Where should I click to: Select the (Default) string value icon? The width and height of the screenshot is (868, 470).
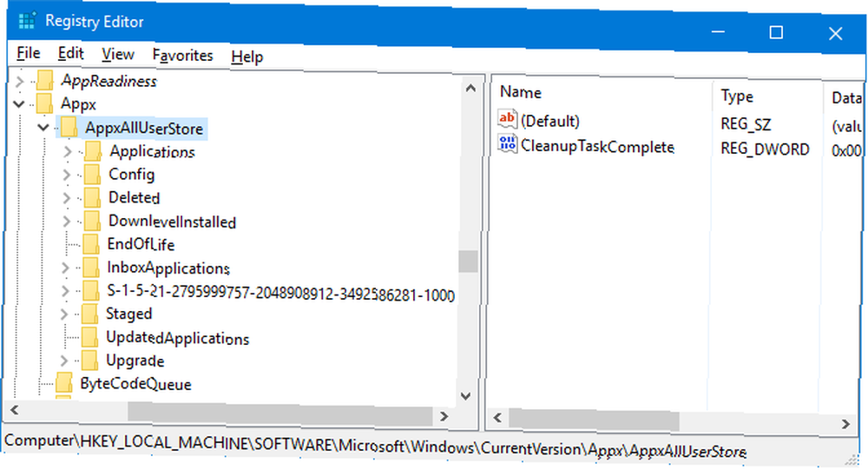(508, 119)
